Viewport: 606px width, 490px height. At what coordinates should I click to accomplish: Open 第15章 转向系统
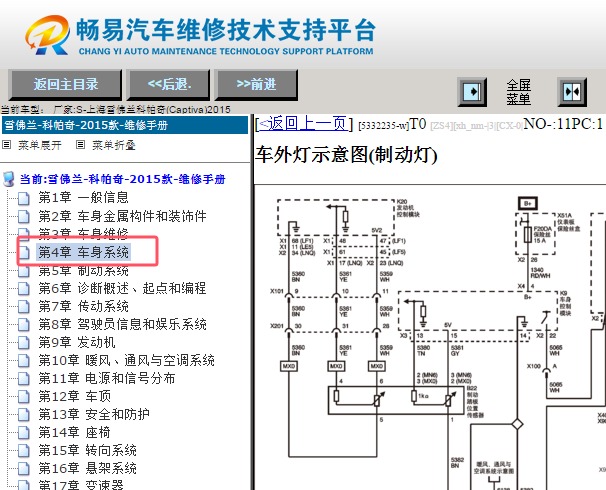coord(87,451)
